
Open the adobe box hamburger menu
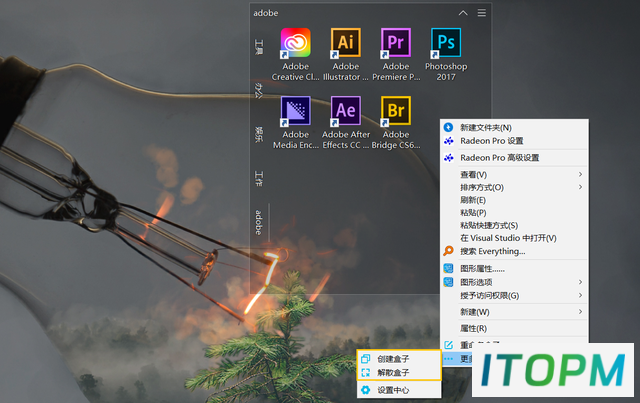[x=482, y=13]
